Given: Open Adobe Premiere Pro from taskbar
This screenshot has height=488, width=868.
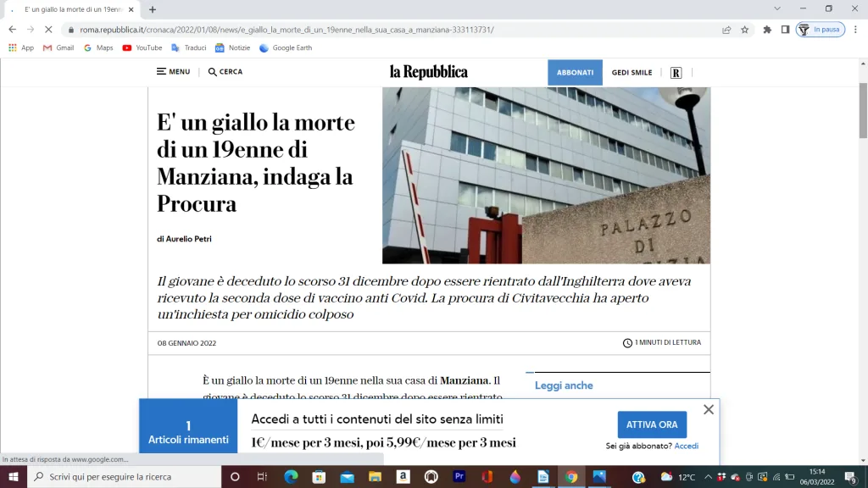Looking at the screenshot, I should [459, 476].
